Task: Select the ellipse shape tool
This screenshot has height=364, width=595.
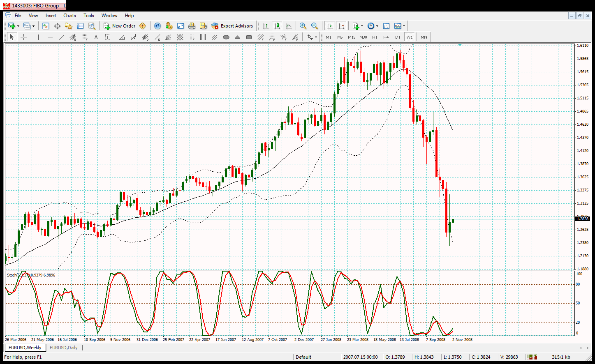Action: click(x=226, y=37)
